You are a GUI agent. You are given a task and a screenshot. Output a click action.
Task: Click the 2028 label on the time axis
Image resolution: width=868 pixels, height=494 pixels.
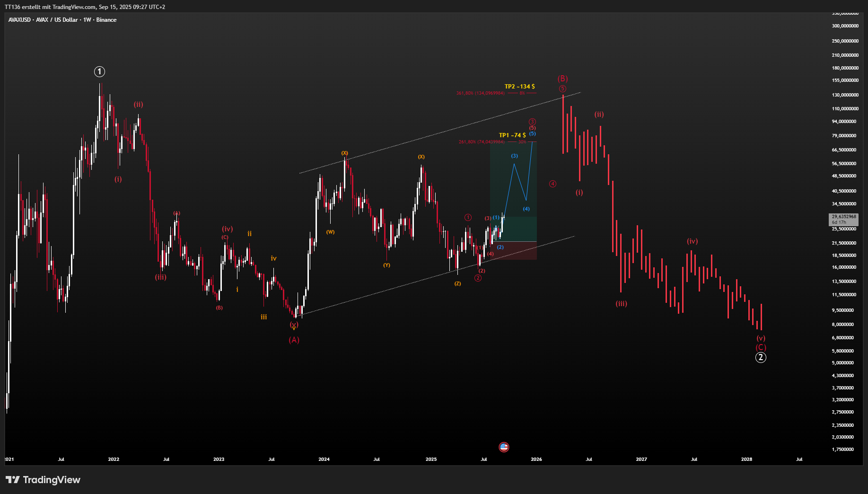(746, 459)
